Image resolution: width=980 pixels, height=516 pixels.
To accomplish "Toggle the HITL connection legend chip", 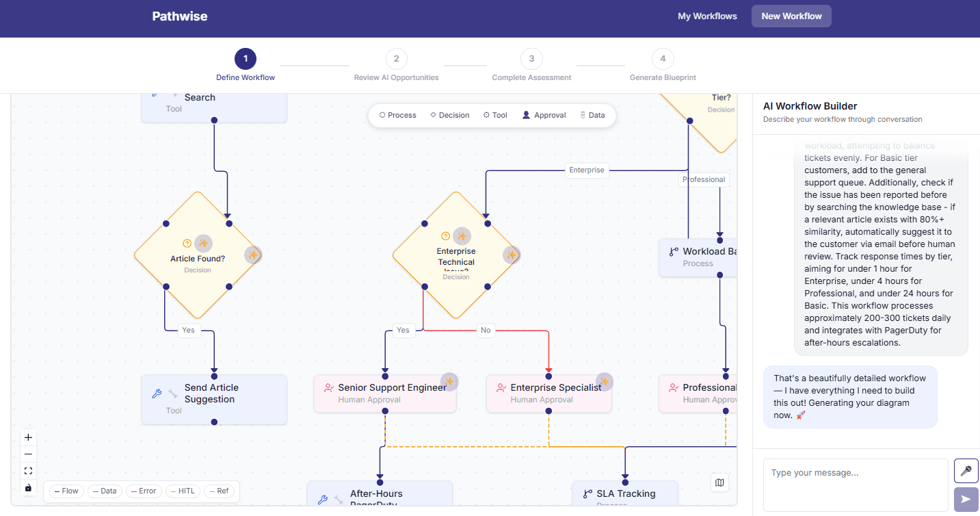I will (x=183, y=491).
